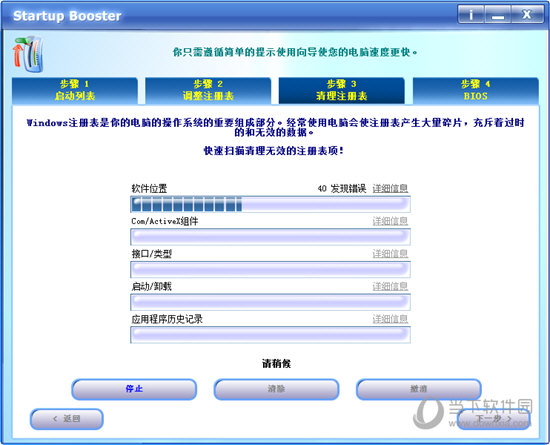Click the Com/ActiveX组件 progress bar
Viewport: 550px width, 445px height.
coord(270,237)
